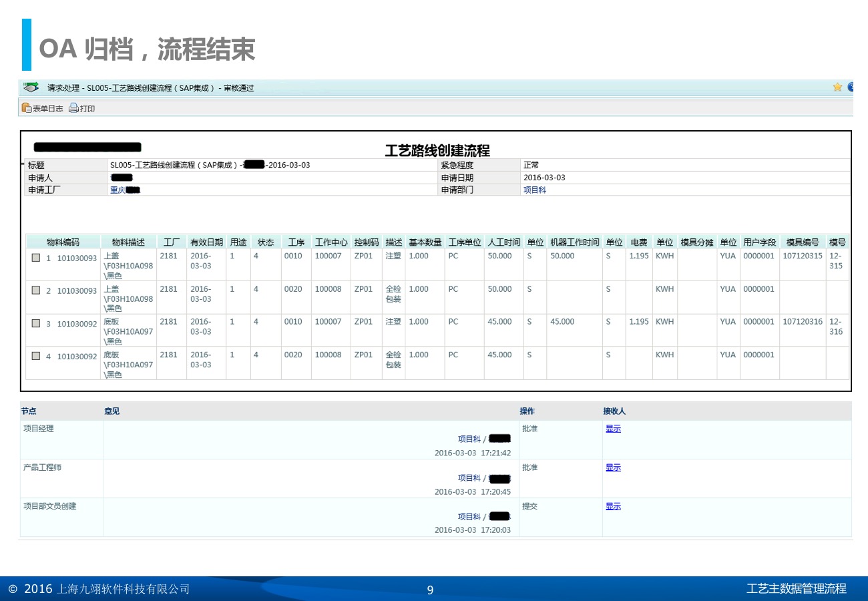Click the 正常 urgency value
Image resolution: width=868 pixels, height=601 pixels.
pos(531,165)
